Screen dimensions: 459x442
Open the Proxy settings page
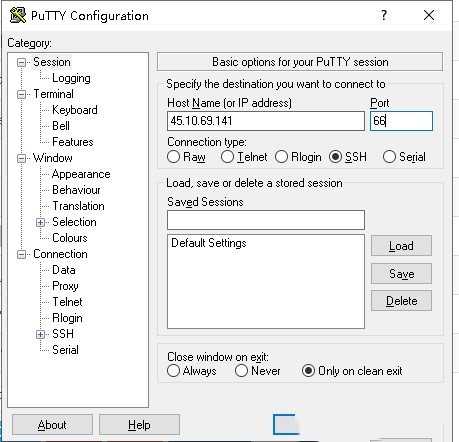coord(65,286)
